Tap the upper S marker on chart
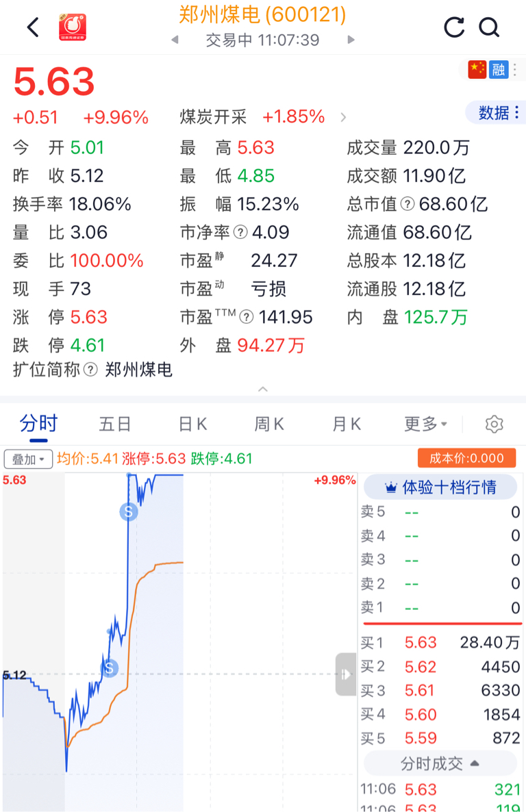 (x=129, y=511)
